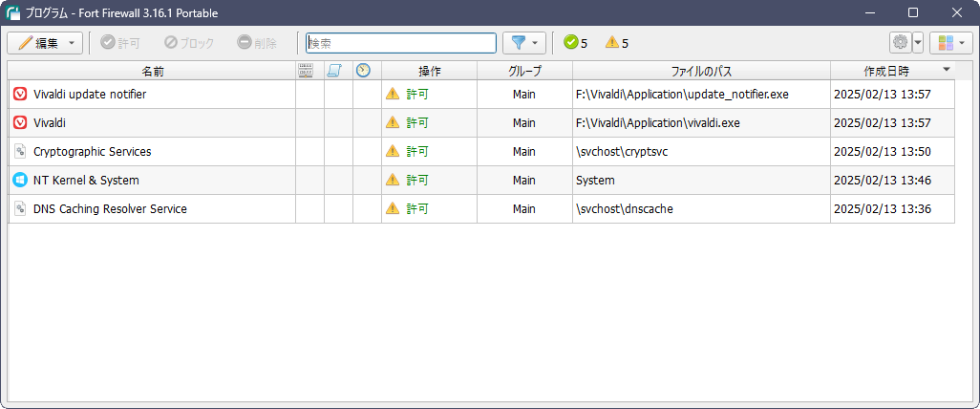980x409 pixels.
Task: Click the 許可 allow toolbar button
Action: [x=120, y=43]
